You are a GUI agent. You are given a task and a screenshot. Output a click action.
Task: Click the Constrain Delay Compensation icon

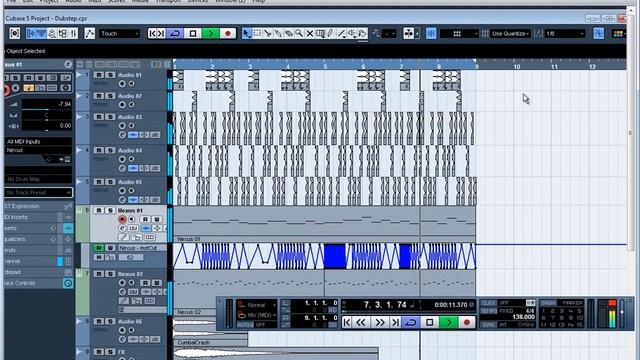coord(15,33)
